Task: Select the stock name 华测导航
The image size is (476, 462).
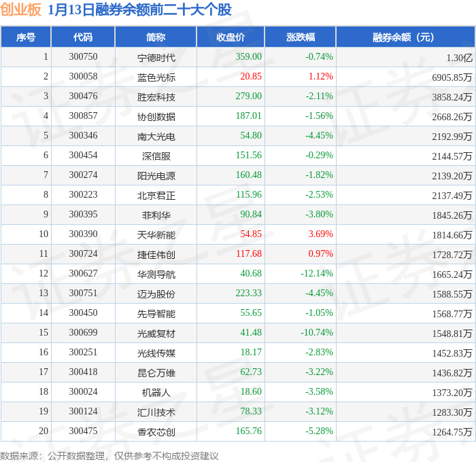Action: coord(156,274)
